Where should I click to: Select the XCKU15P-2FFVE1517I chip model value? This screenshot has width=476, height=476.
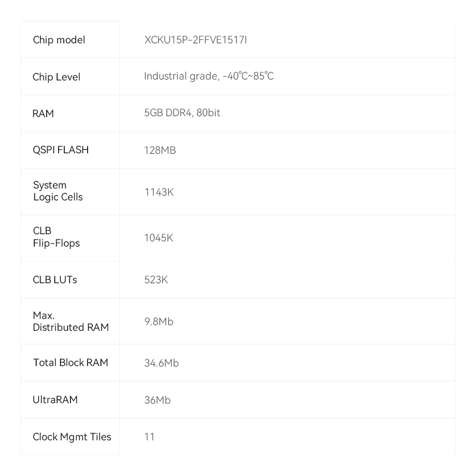(196, 40)
